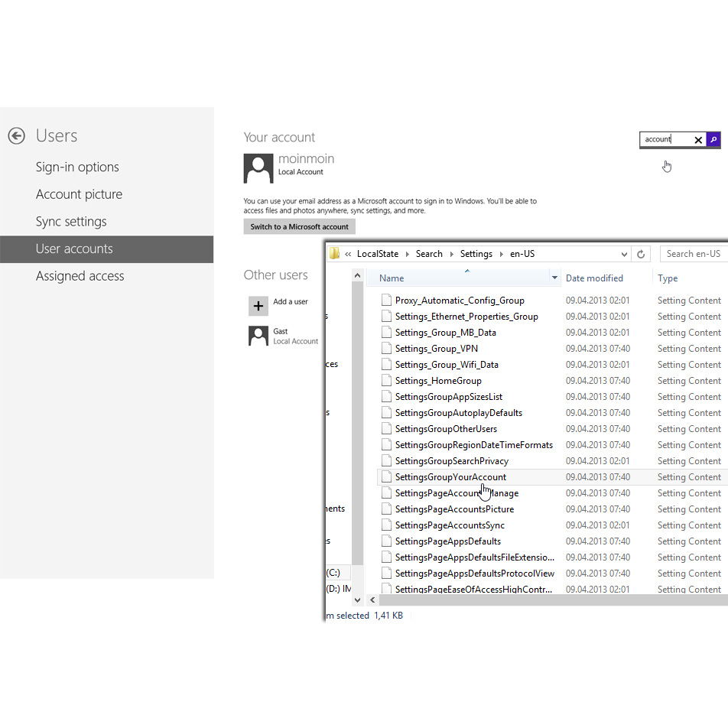
Task: Click file icon of SettingsGroupOtherUsers
Action: click(x=386, y=428)
